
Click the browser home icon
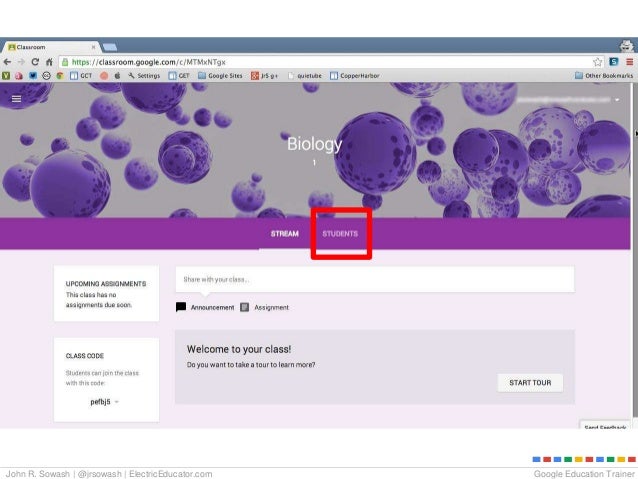[49, 62]
